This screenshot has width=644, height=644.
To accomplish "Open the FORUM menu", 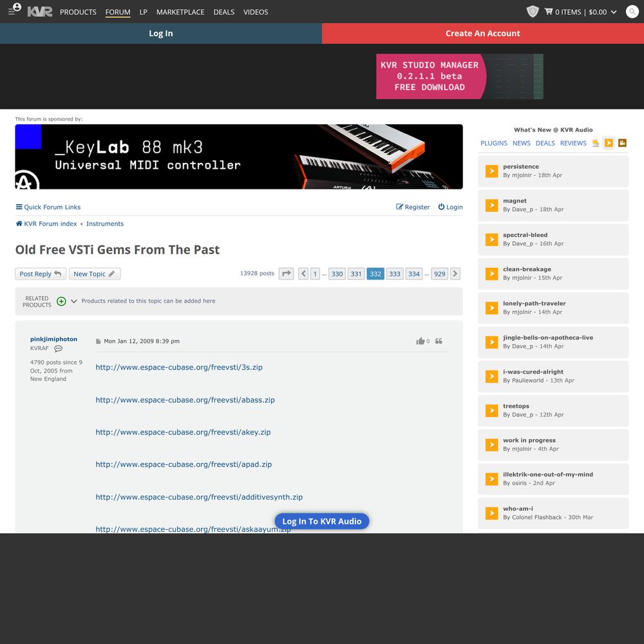I will (x=118, y=12).
